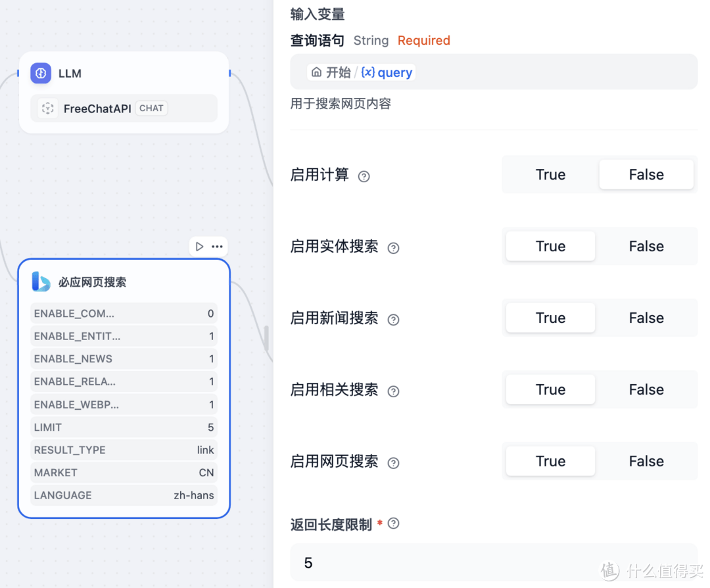710x588 pixels.
Task: Click the CHAT tag on FreeChatAPI
Action: coord(151,108)
